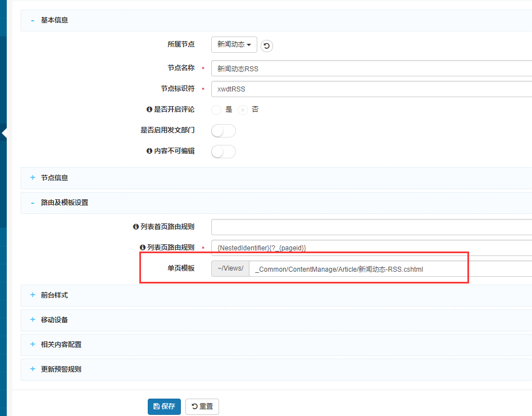Expand the 前台样式 section
Screen dimensions: 532x416
[54, 295]
